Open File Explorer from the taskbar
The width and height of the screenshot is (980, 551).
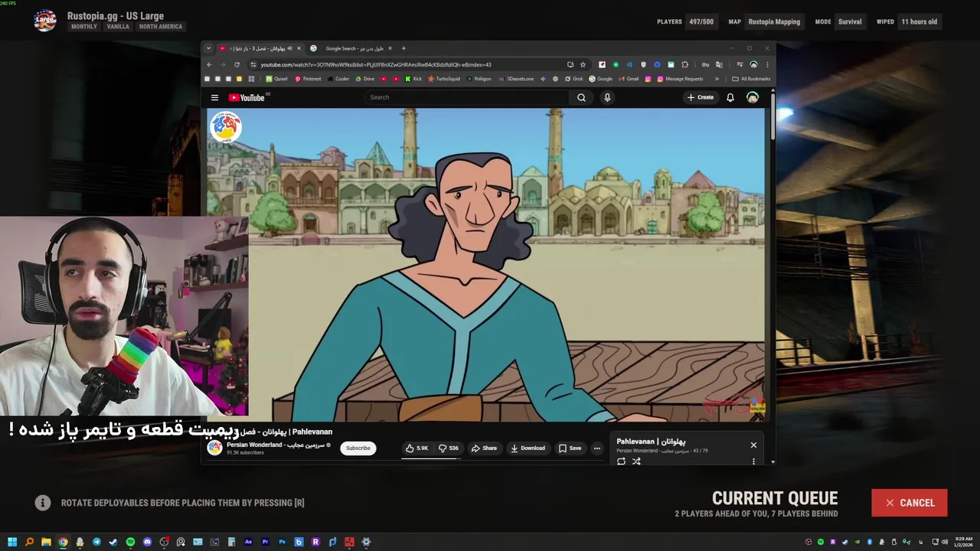pos(46,542)
